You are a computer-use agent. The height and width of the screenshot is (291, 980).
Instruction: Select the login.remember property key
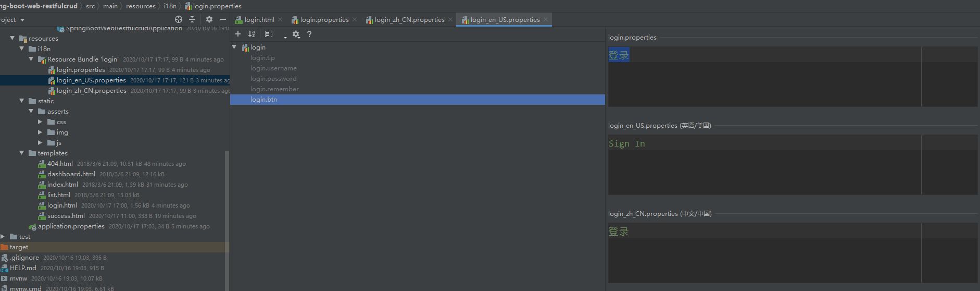pyautogui.click(x=274, y=89)
